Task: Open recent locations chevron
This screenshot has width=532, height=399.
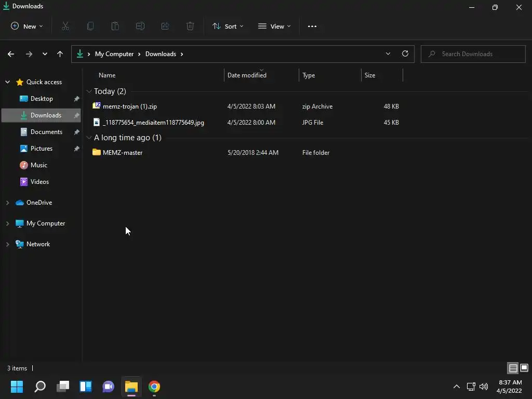Action: 45,54
